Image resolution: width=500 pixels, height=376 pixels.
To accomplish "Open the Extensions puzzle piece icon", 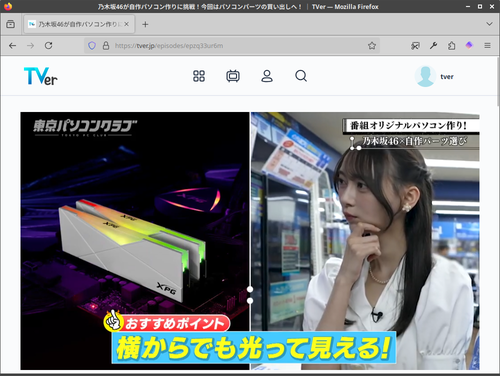I will pyautogui.click(x=451, y=46).
